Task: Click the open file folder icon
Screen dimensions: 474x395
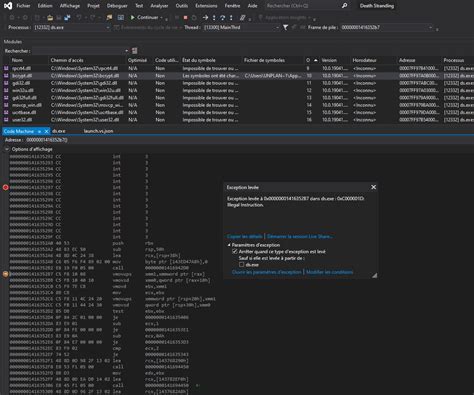Action: (50, 17)
